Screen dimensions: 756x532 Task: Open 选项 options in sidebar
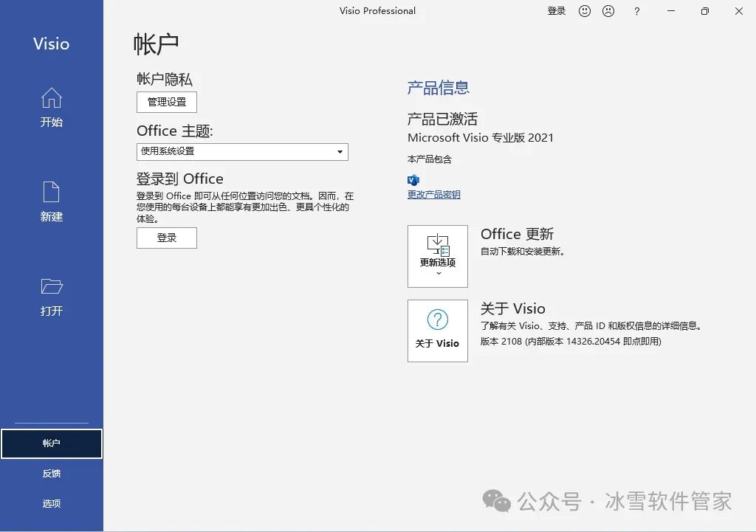52,503
